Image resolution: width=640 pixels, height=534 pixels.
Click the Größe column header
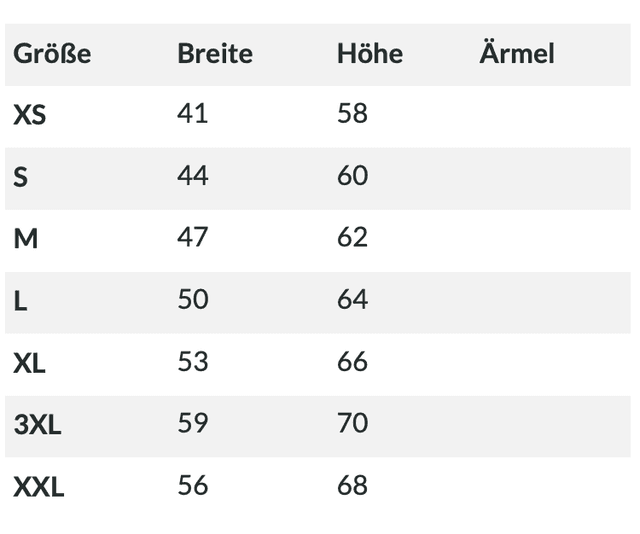[52, 54]
